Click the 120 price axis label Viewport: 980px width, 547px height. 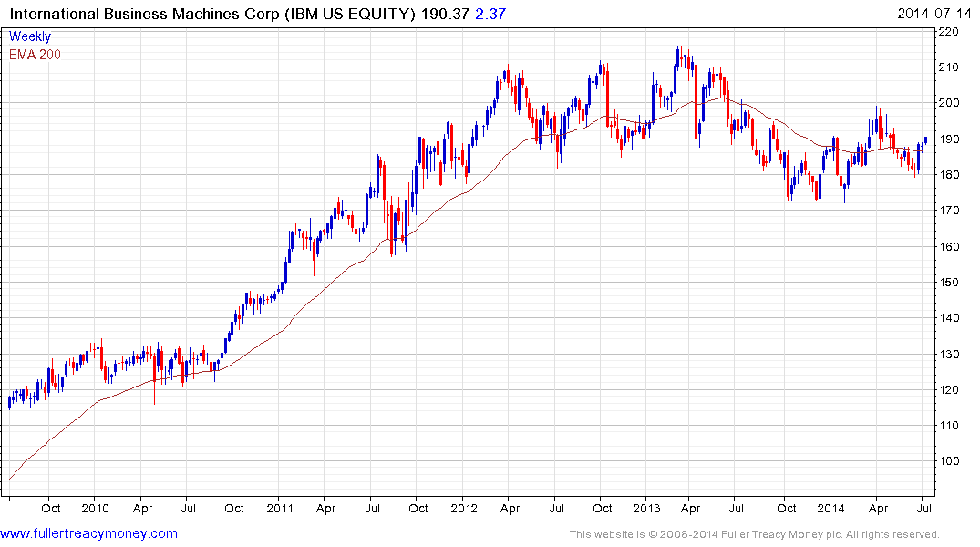[948, 389]
